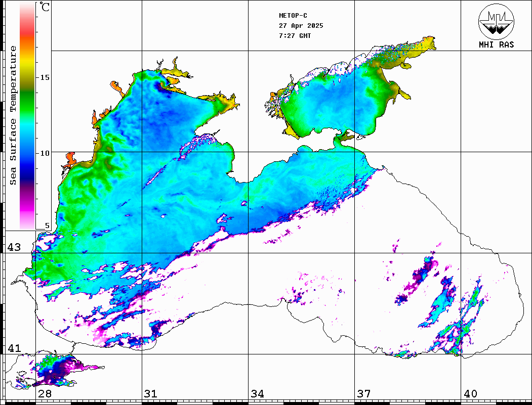Viewport: 532px width, 405px height.
Task: Click longitude label '28'
Action: pyautogui.click(x=45, y=393)
